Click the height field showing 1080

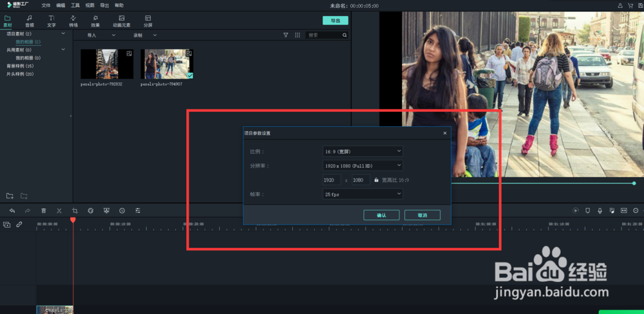point(361,180)
